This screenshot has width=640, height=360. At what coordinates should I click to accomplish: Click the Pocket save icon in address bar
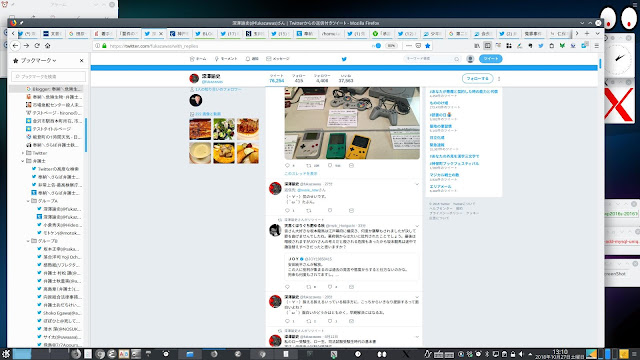click(418, 46)
